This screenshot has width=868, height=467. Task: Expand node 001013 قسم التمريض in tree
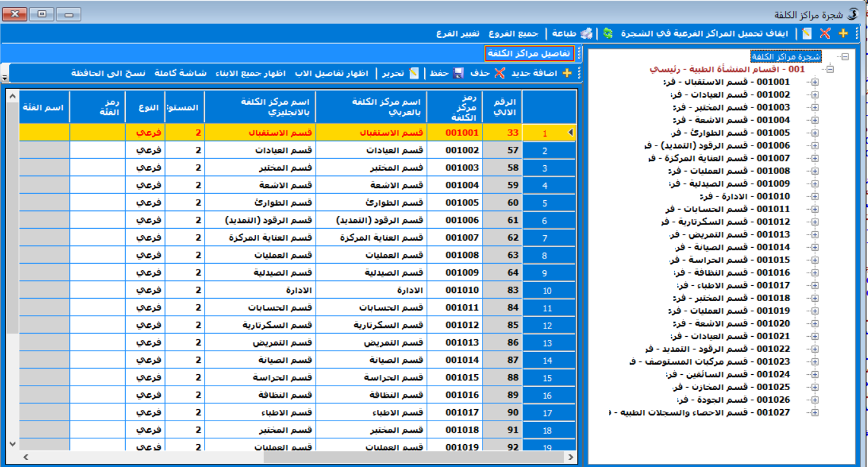pos(815,234)
